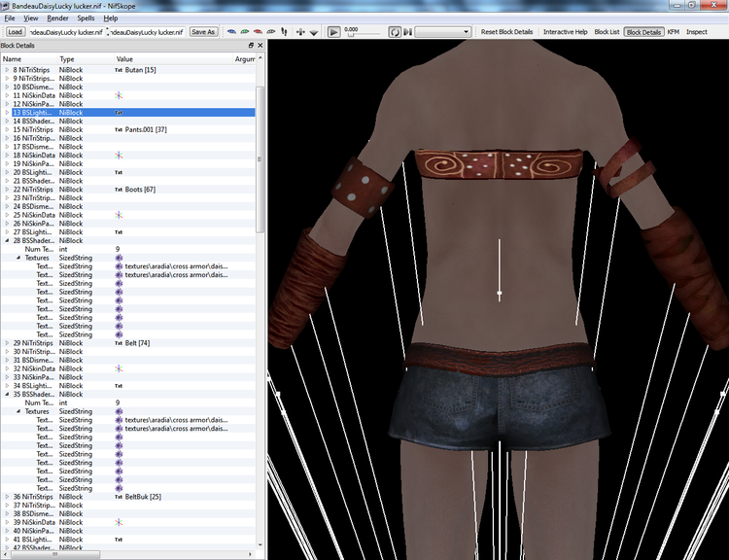This screenshot has width=729, height=560.
Task: Click the black down-arrow toolbar icon
Action: click(x=313, y=32)
